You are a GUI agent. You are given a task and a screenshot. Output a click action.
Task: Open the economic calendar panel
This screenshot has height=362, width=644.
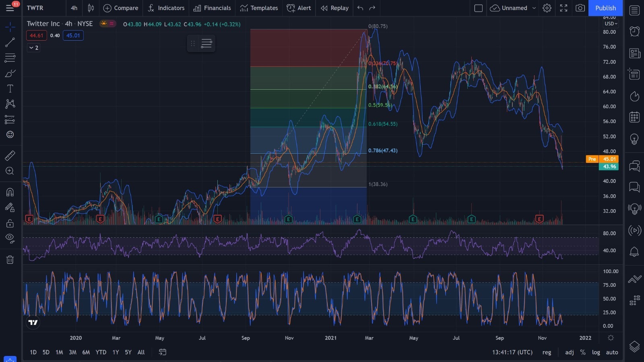634,117
